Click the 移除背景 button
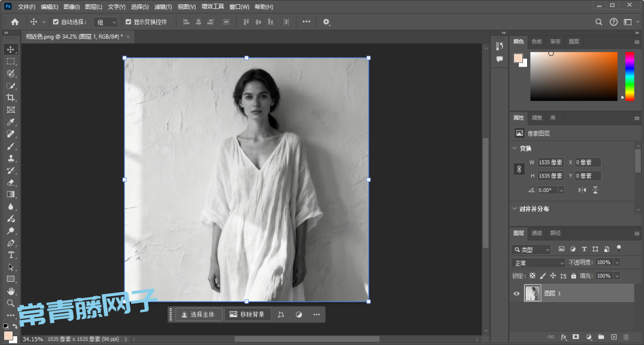644x345 pixels. click(247, 315)
